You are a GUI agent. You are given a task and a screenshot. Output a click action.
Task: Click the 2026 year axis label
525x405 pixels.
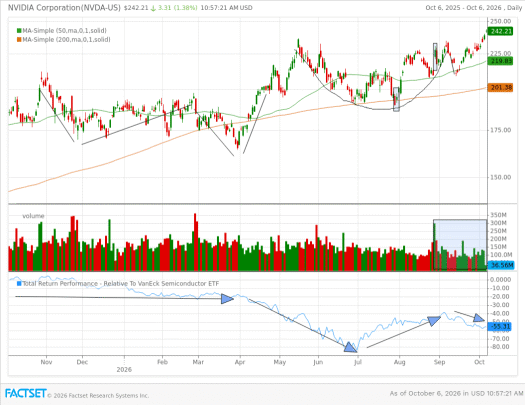[x=124, y=370]
